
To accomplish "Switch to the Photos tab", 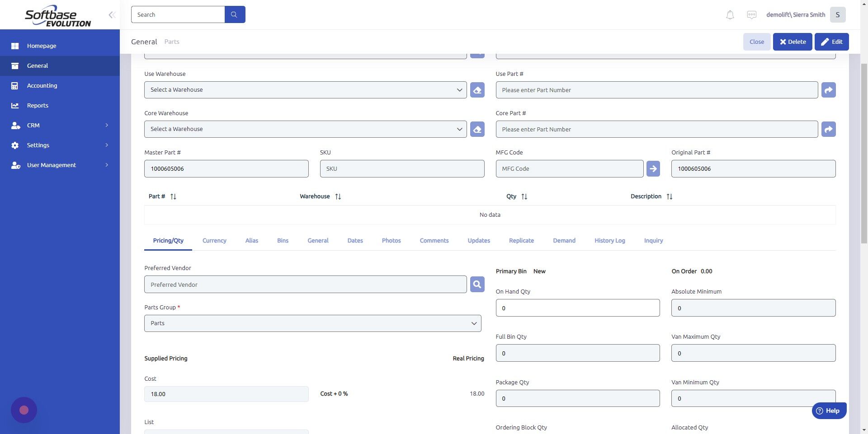I will 391,240.
